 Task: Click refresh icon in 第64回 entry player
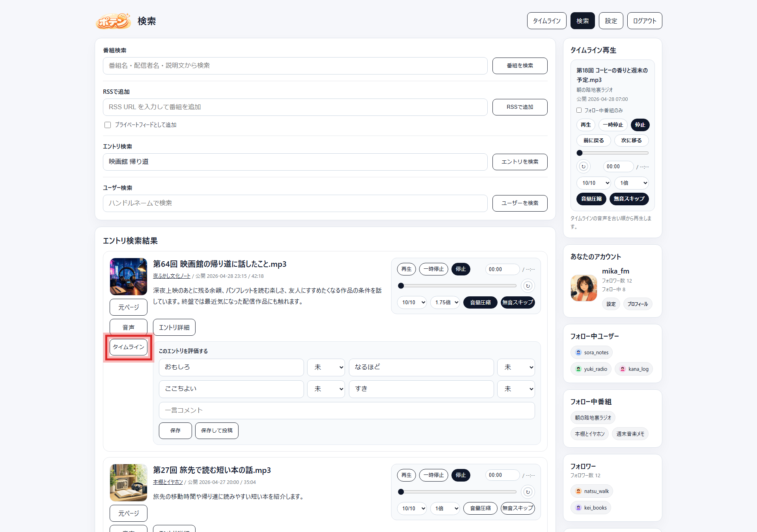(528, 286)
